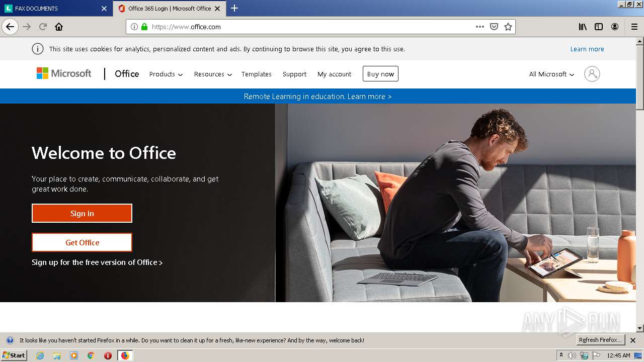Screen dimensions: 644x362
Task: Sign up for the free version of Office
Action: [x=97, y=262]
